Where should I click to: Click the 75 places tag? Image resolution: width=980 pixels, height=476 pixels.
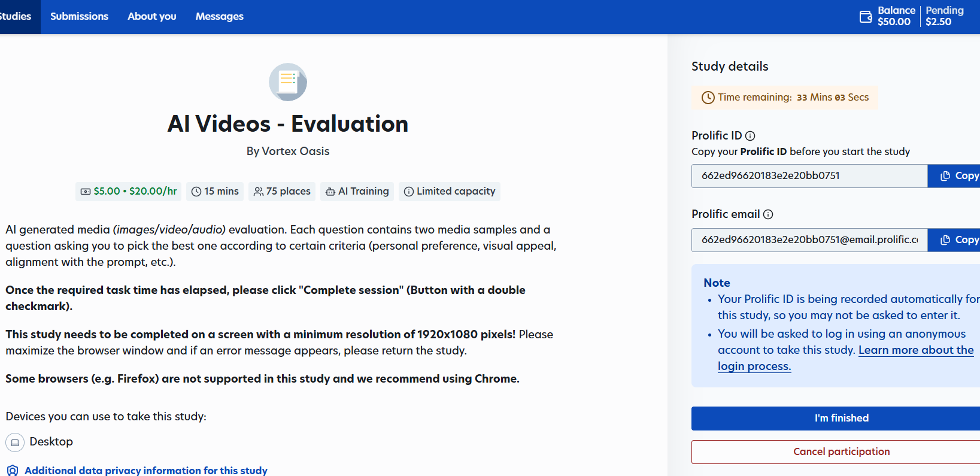[x=282, y=191]
